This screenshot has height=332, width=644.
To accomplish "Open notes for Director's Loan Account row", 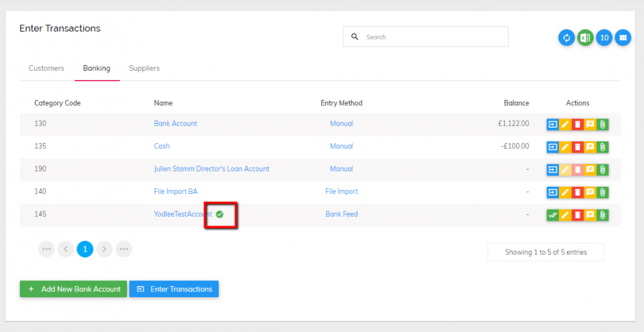I will click(590, 170).
